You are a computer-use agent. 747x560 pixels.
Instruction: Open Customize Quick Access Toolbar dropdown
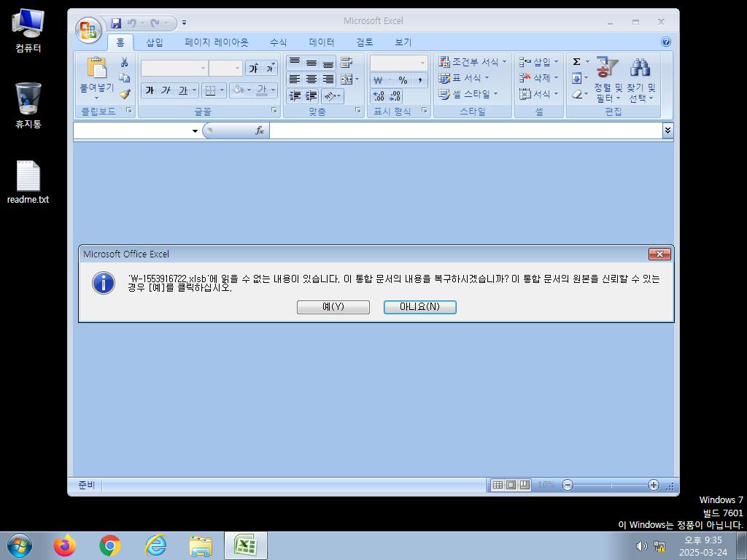[x=184, y=23]
